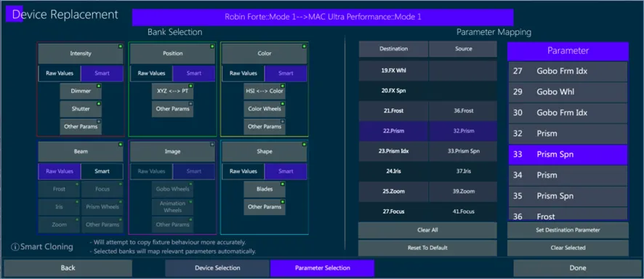Select destination row 23.Prism Idx

coord(393,151)
